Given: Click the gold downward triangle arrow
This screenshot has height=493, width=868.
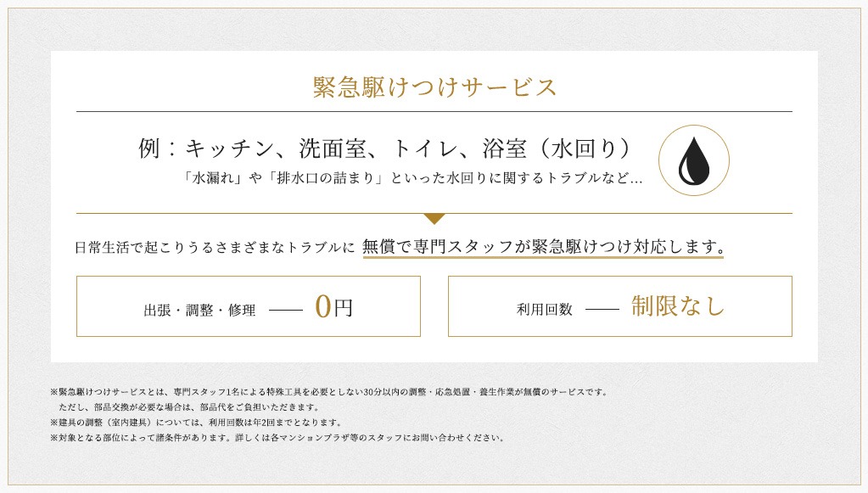Looking at the screenshot, I should click(434, 219).
